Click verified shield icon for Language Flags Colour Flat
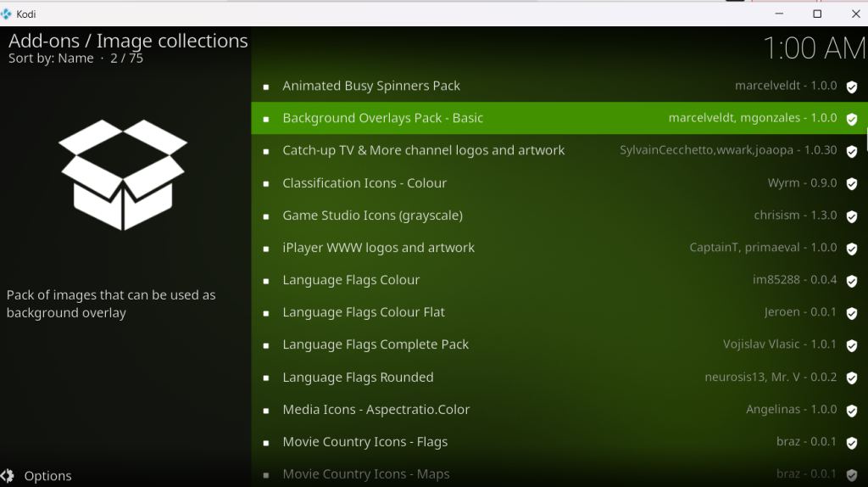The height and width of the screenshot is (487, 868). pos(852,313)
